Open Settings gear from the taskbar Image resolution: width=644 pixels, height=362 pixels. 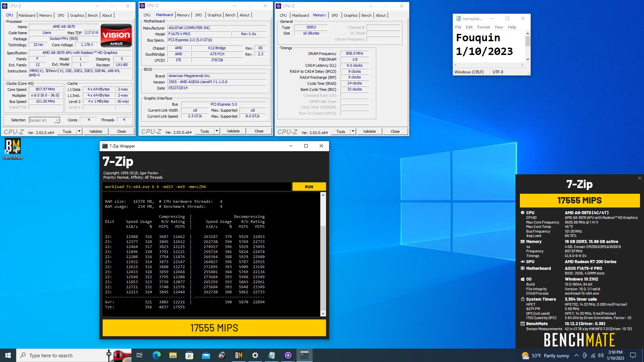255,355
